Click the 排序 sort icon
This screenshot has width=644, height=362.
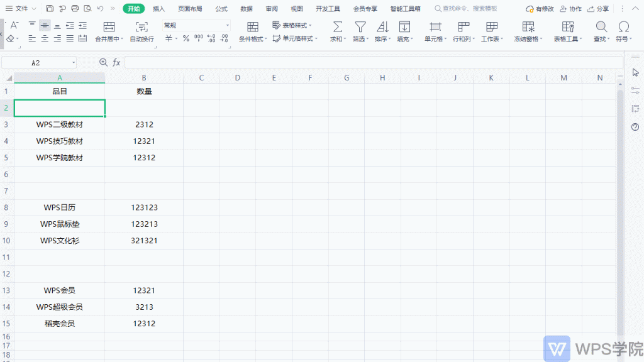[x=382, y=27]
